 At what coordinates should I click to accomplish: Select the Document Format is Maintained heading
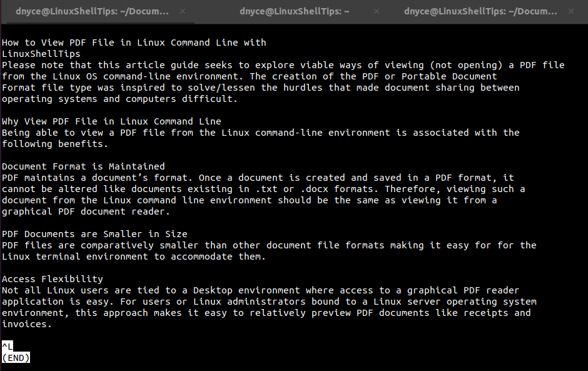(x=82, y=166)
